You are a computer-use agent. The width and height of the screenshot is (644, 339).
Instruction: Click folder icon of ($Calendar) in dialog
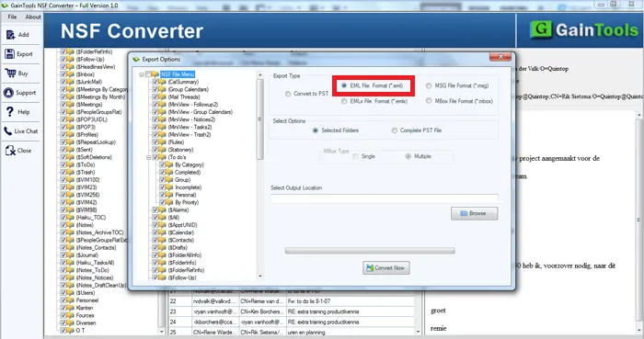click(163, 232)
